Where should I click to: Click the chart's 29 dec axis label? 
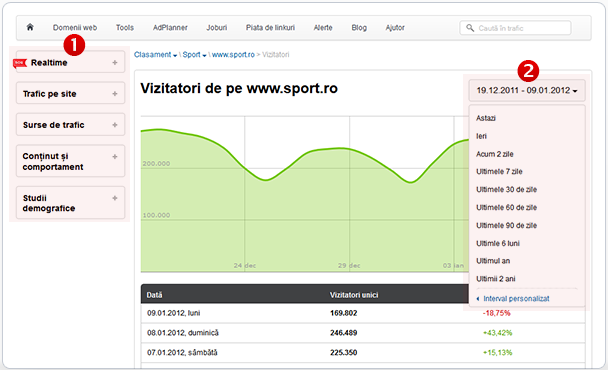[349, 266]
